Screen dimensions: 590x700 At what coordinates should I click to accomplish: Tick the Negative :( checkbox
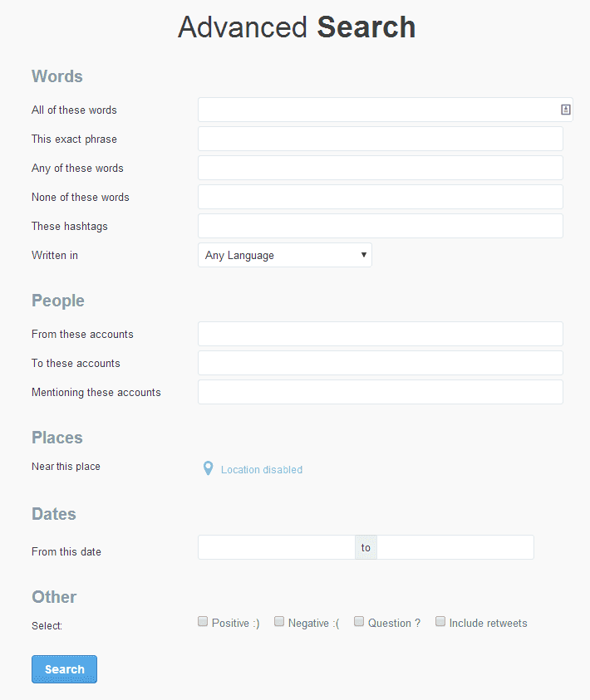(x=279, y=621)
